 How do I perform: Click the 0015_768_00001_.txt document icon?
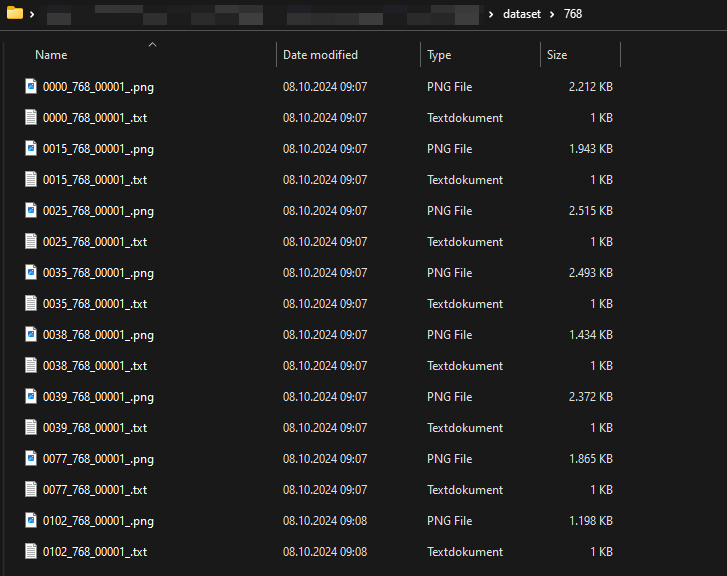pyautogui.click(x=31, y=180)
